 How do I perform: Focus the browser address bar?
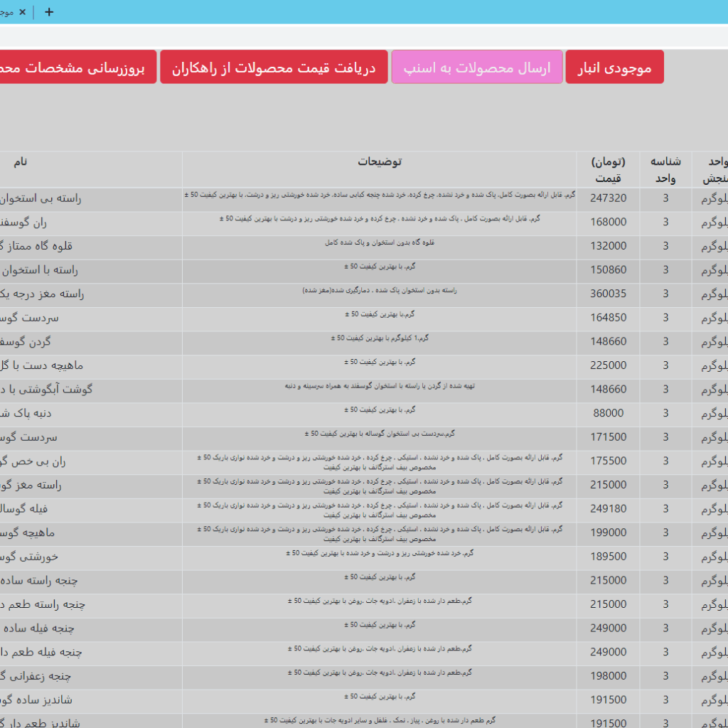pos(355,36)
